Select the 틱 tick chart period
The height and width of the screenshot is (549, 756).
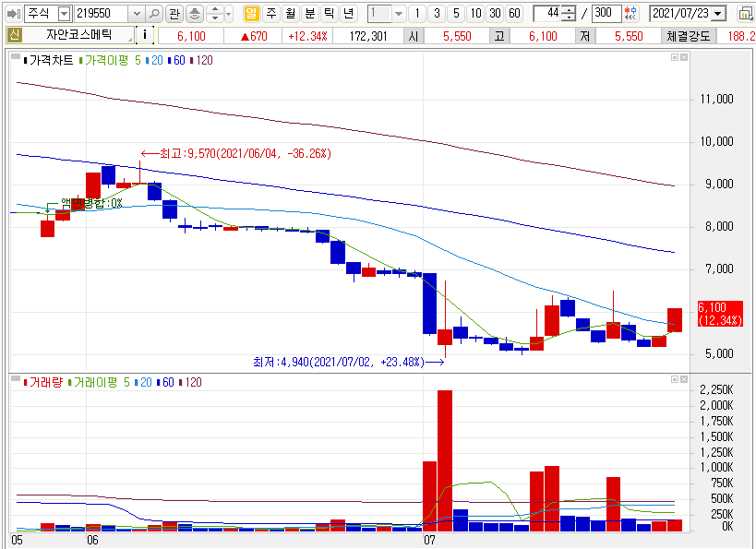pyautogui.click(x=329, y=14)
